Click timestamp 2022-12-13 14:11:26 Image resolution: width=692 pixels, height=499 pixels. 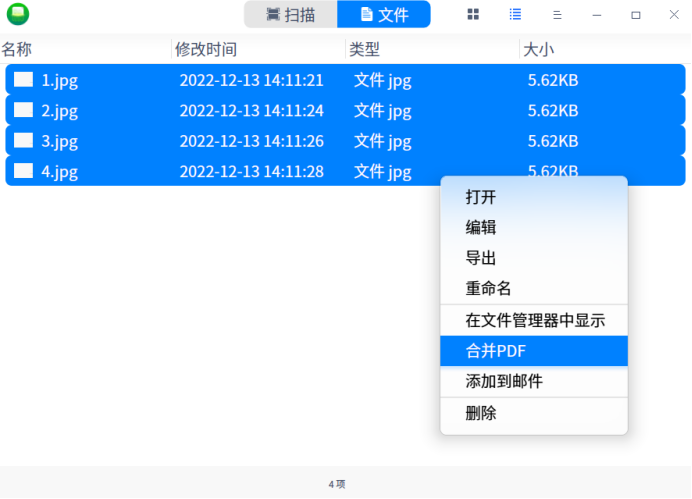click(x=252, y=141)
